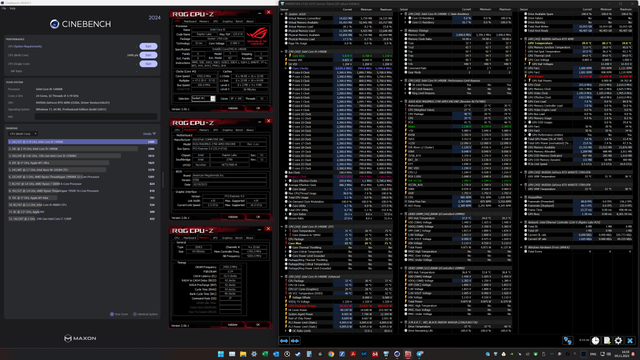
Task: Collapse HWiNFO System group at list top
Action: [x=282, y=14]
